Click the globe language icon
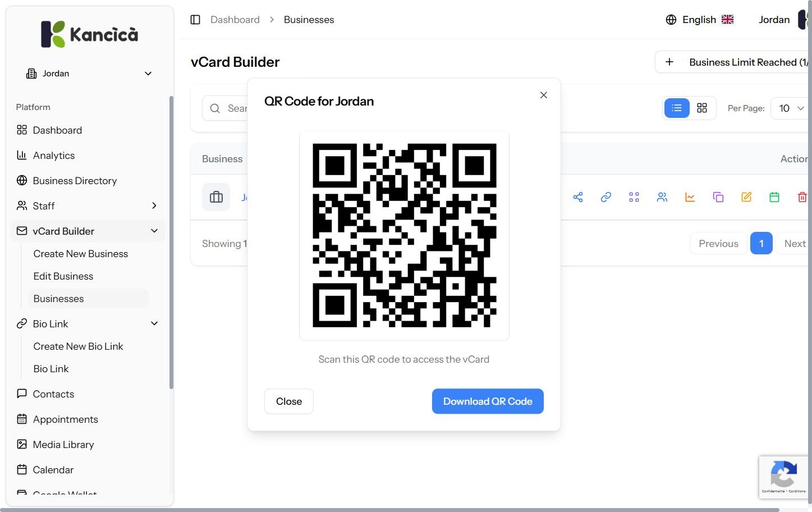Screen dimensions: 812x512 671,20
